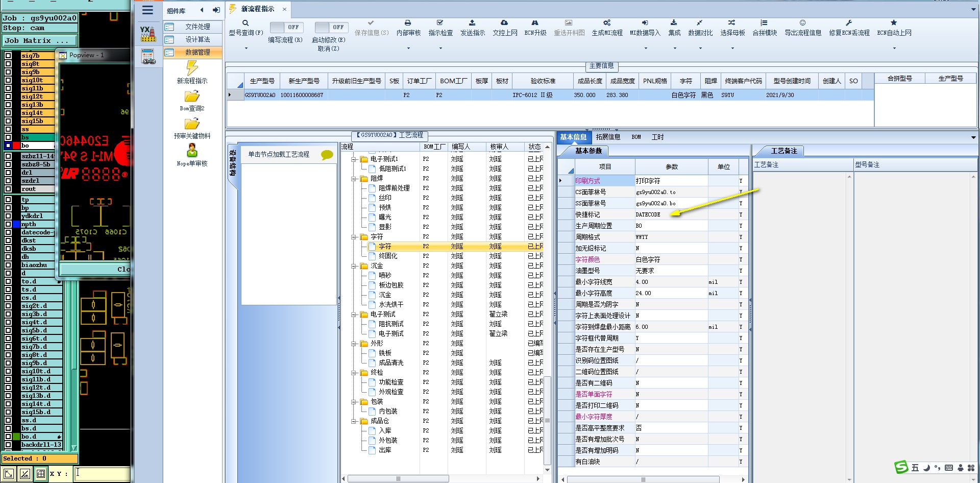Viewport: 980px width, 483px height.
Task: Toggle the 启动修改 OFF switch
Action: click(331, 27)
